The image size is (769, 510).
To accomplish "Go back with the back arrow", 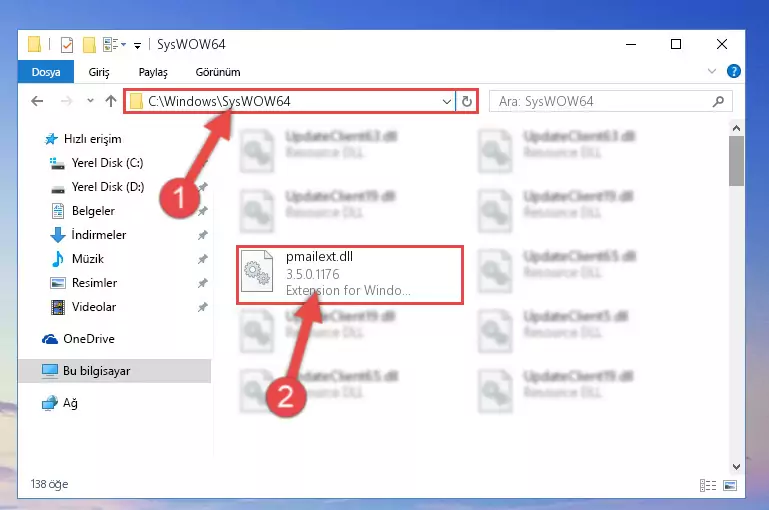I will point(37,102).
